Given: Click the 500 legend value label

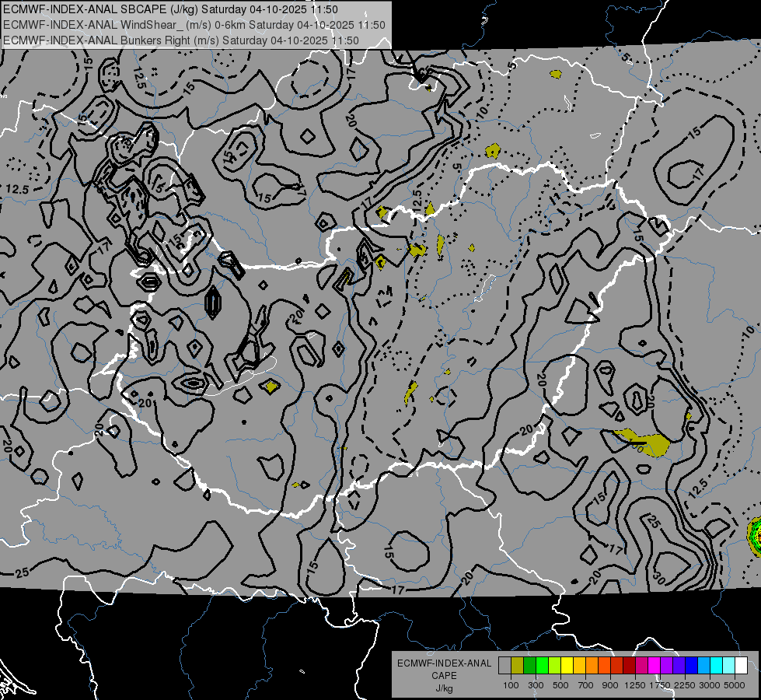Looking at the screenshot, I should 560,685.
